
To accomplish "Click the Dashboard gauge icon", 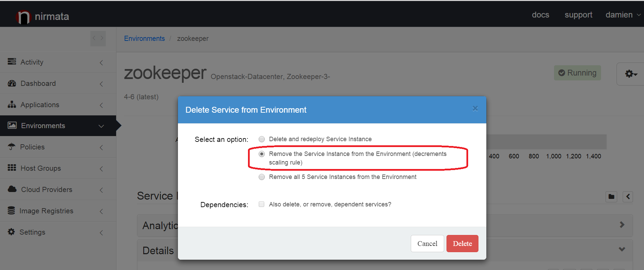I will (12, 83).
